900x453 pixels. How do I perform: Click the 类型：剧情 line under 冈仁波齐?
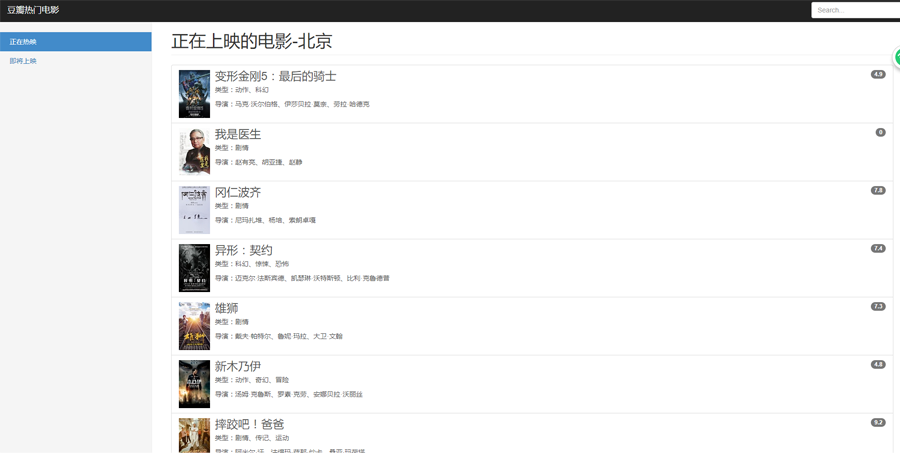(x=232, y=206)
